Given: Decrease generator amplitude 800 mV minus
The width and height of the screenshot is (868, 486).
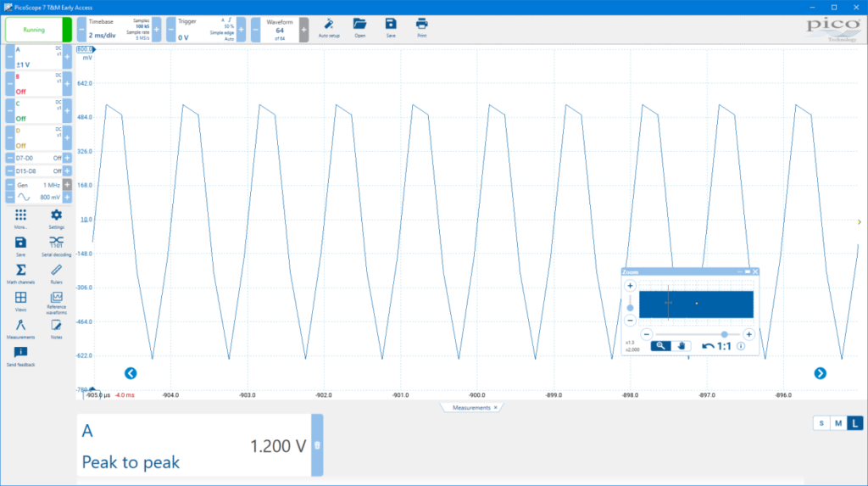Looking at the screenshot, I should pyautogui.click(x=10, y=198).
